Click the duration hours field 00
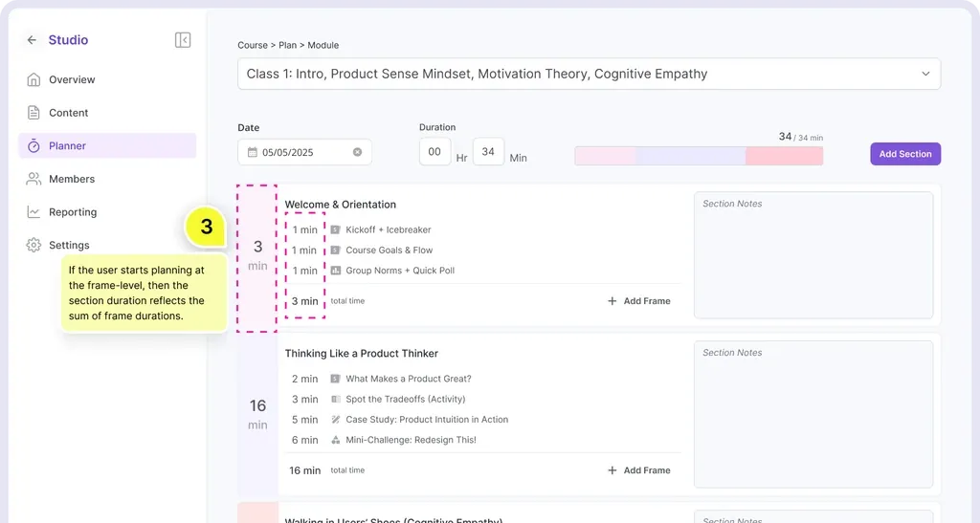 pyautogui.click(x=434, y=152)
